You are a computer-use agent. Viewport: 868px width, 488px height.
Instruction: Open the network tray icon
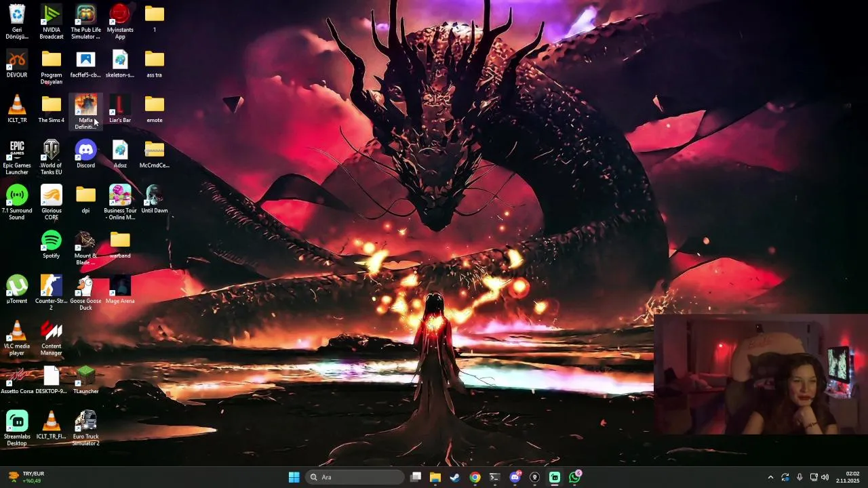(814, 477)
